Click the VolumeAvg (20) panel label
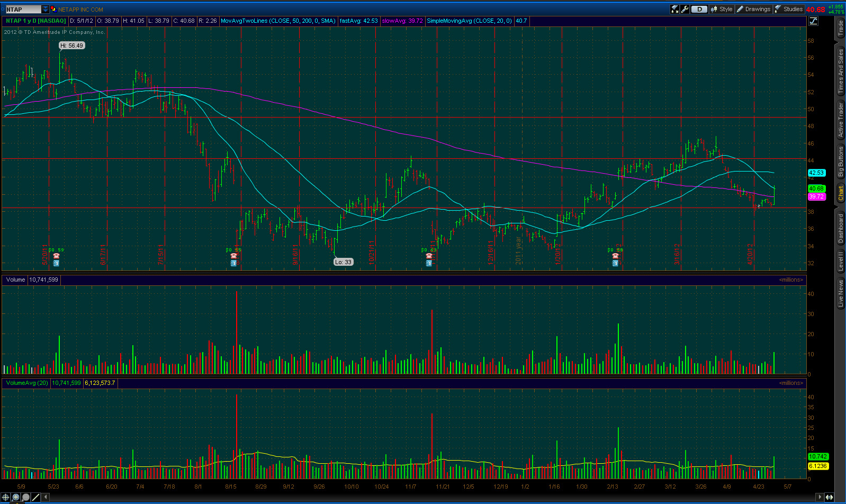This screenshot has width=846, height=504. point(27,383)
